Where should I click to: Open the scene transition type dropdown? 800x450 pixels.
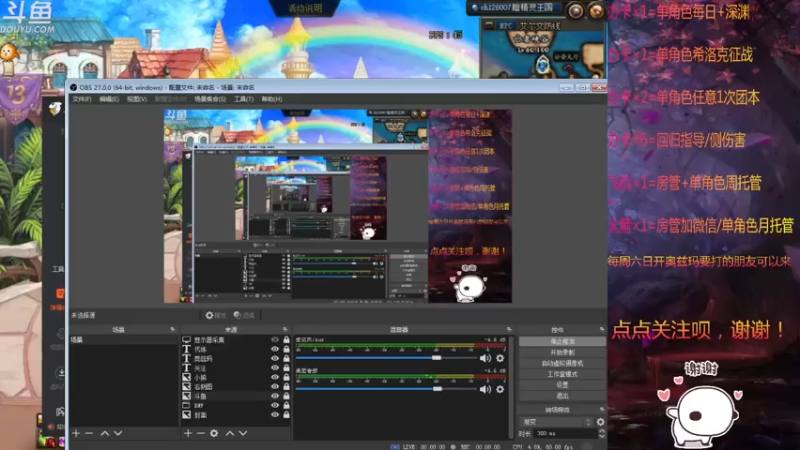[x=556, y=422]
